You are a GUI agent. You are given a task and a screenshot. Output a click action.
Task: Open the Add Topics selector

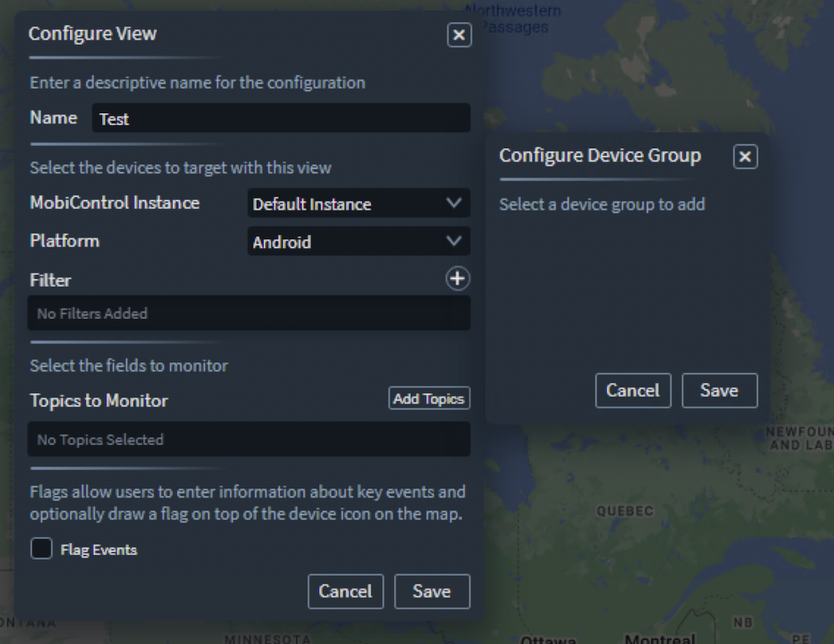(428, 398)
